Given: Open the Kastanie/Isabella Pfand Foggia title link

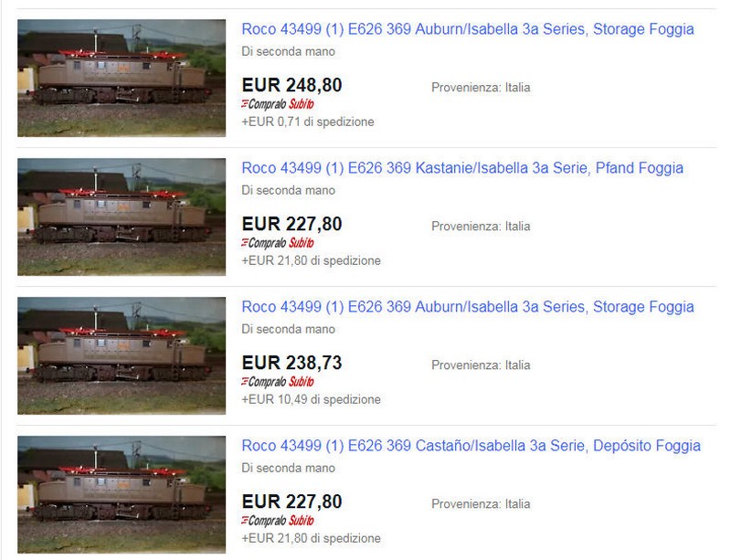Looking at the screenshot, I should [462, 168].
